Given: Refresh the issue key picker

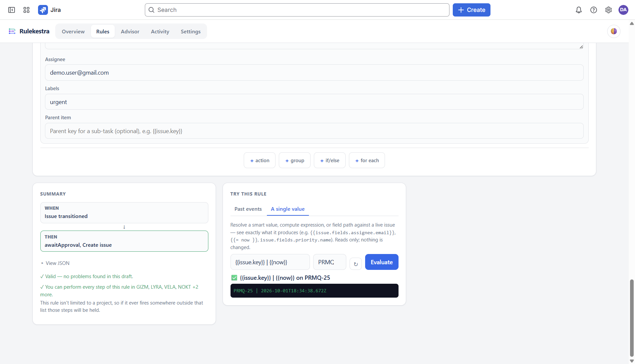Looking at the screenshot, I should point(356,264).
